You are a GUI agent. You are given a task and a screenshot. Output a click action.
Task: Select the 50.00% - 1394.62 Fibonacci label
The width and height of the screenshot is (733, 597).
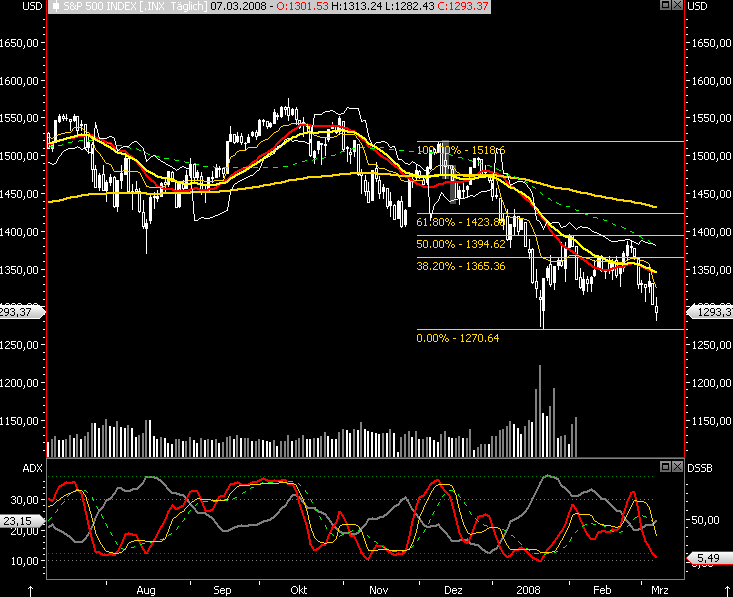(x=461, y=244)
